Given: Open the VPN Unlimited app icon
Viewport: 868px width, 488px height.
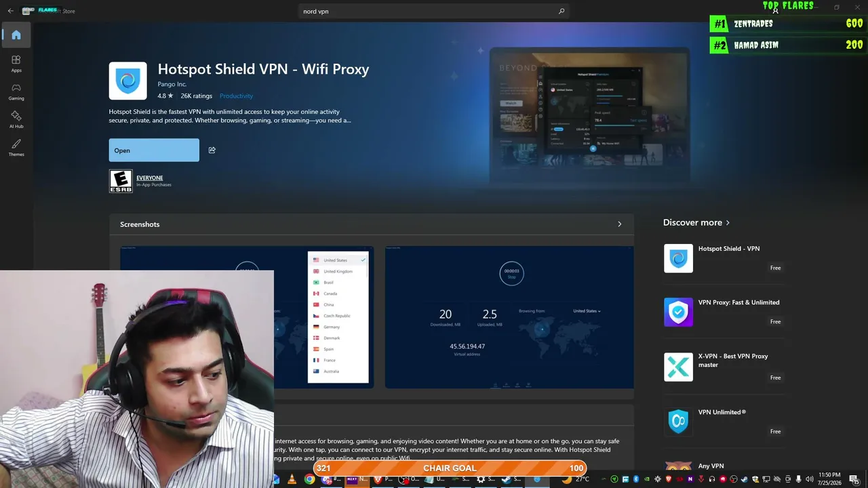Looking at the screenshot, I should point(678,421).
